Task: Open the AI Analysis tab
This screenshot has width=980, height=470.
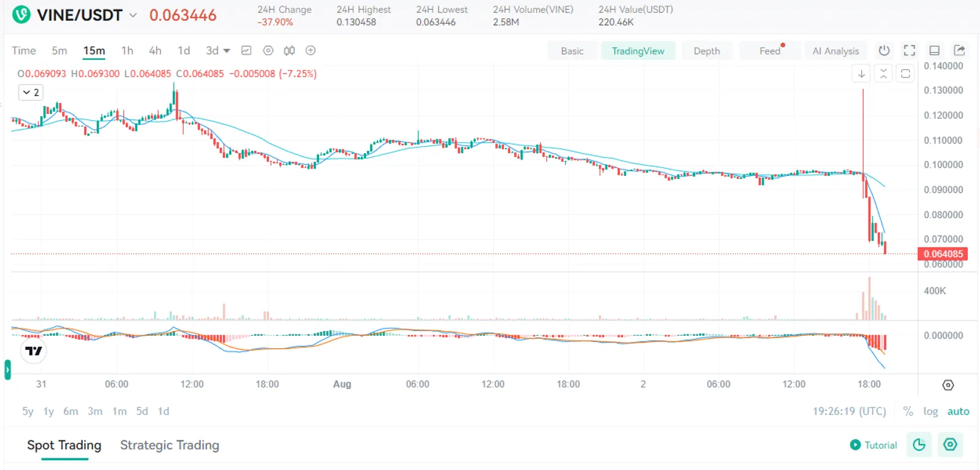Action: point(835,51)
